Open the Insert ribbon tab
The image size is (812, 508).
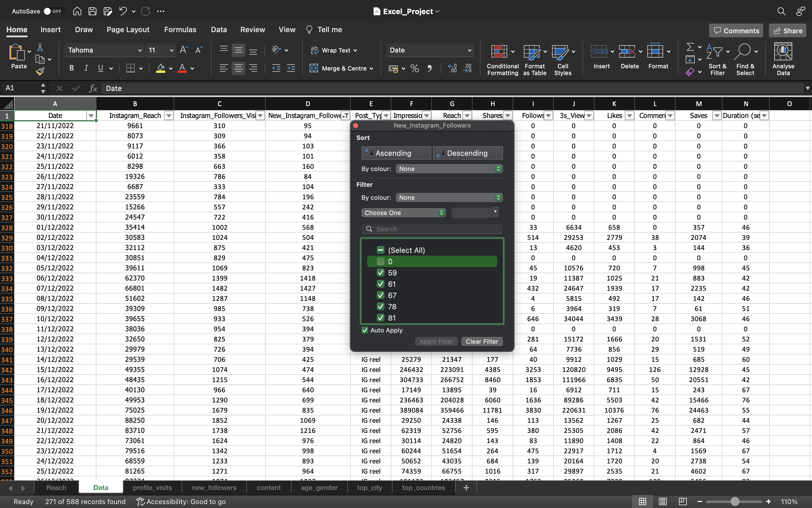pos(51,30)
